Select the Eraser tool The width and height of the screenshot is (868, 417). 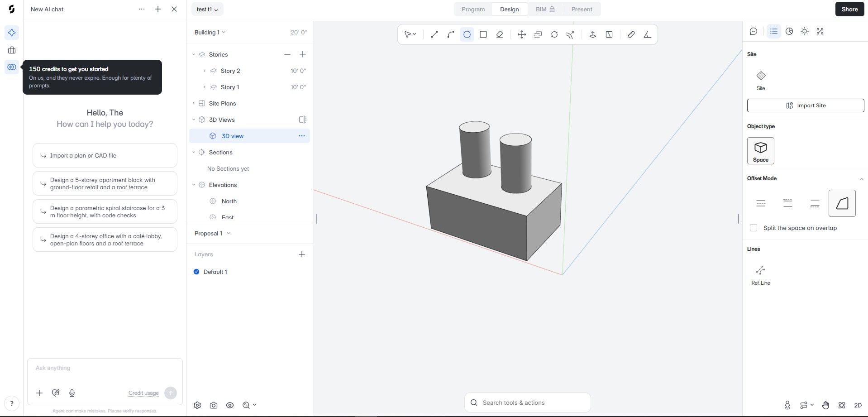click(499, 34)
